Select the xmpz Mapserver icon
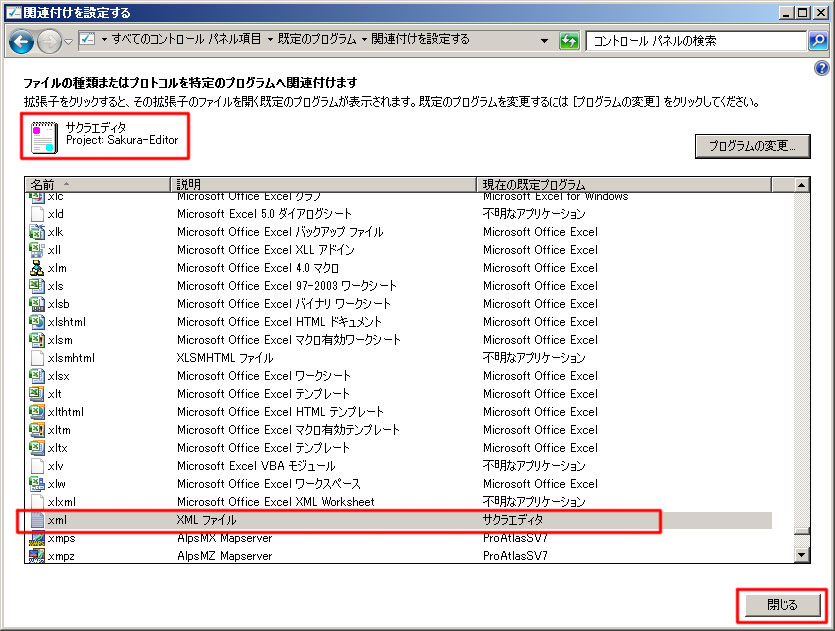The height and width of the screenshot is (631, 835). pos(37,556)
